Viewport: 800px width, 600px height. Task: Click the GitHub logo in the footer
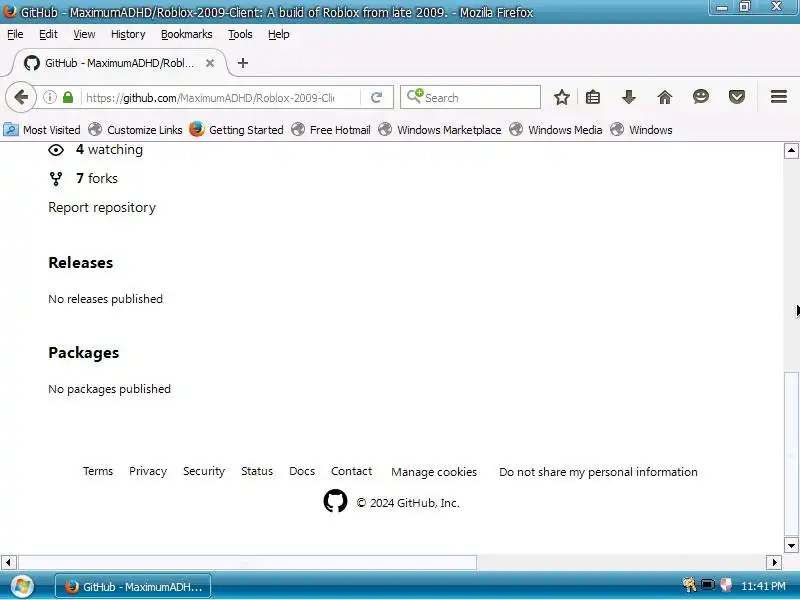click(335, 502)
